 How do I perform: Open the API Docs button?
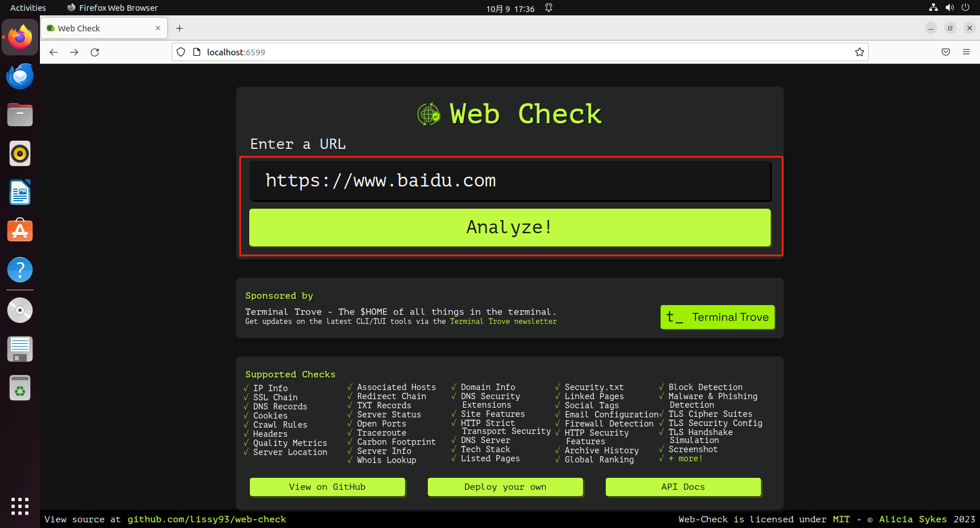click(x=683, y=487)
